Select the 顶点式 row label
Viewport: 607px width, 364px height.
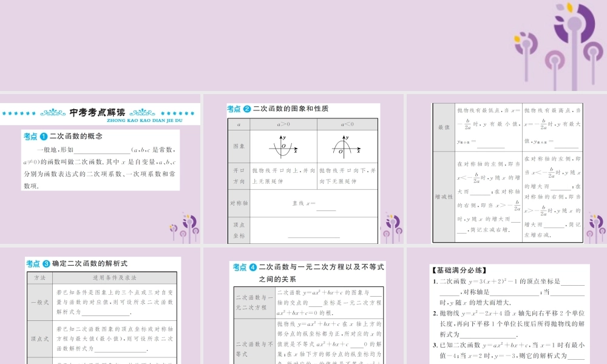click(x=39, y=339)
